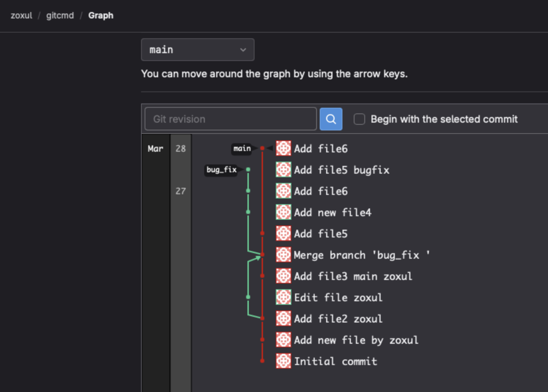
Task: Click avatar next to 'Add file5 bugfix' commit
Action: point(283,170)
